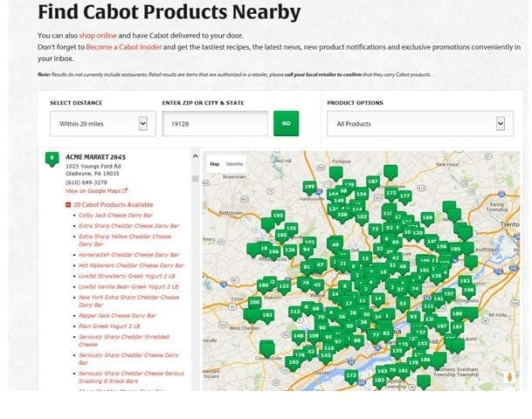
Task: Open the Become a Cabot Insider link
Action: point(124,47)
